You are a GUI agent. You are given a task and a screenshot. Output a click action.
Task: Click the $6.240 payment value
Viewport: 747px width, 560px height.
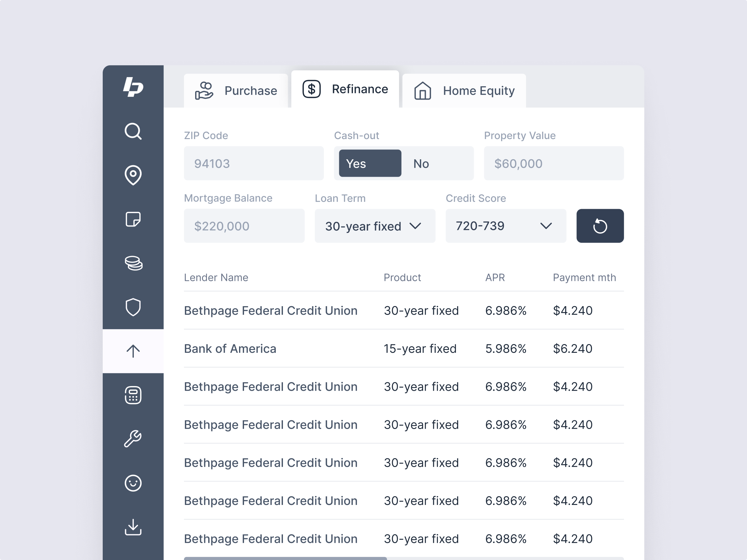(x=573, y=349)
